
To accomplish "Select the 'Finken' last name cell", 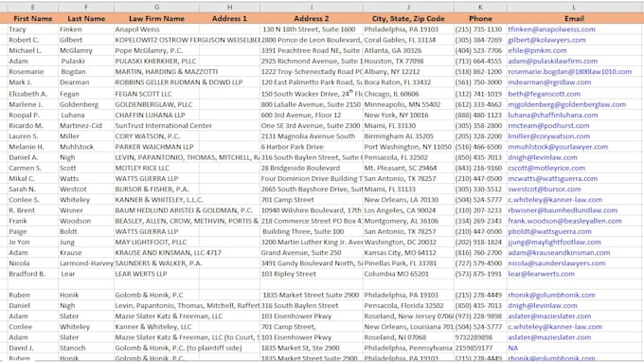I will (86, 29).
